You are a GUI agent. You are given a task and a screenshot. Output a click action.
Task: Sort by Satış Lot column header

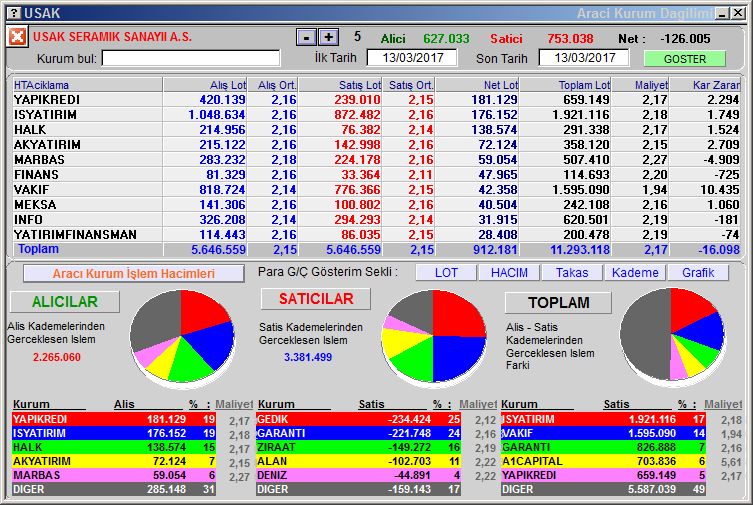(340, 85)
